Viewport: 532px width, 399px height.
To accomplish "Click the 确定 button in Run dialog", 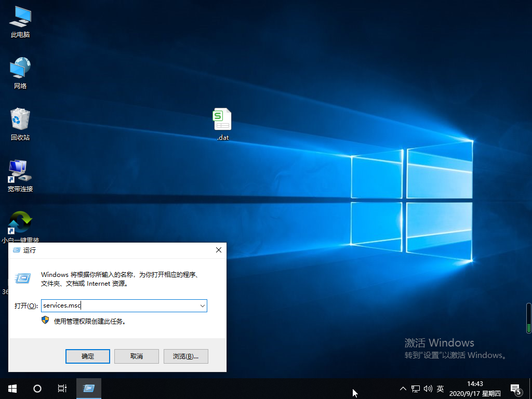I will [88, 356].
